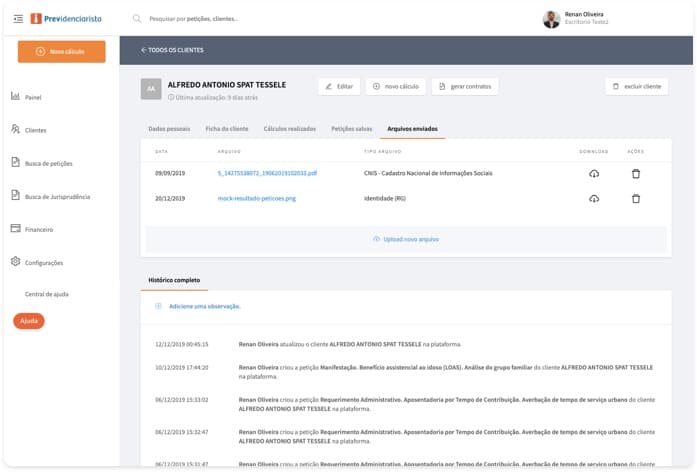This screenshot has width=697, height=472.
Task: Select the Histórico completo tab
Action: 174,280
